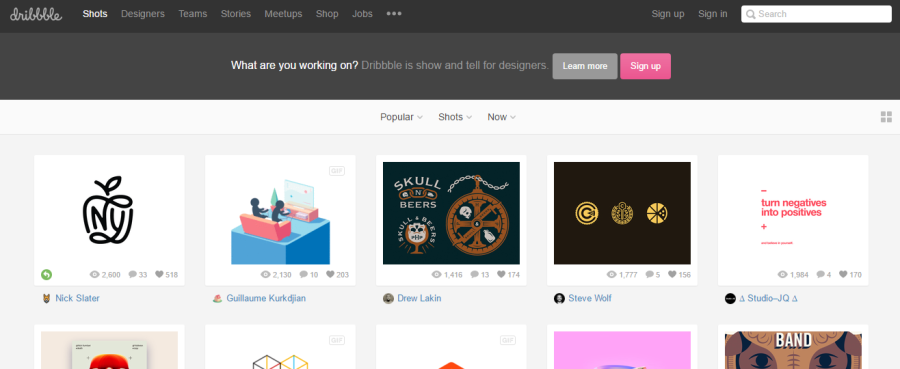Like the 'turn negatives into positives' shot
The height and width of the screenshot is (369, 900).
[843, 274]
